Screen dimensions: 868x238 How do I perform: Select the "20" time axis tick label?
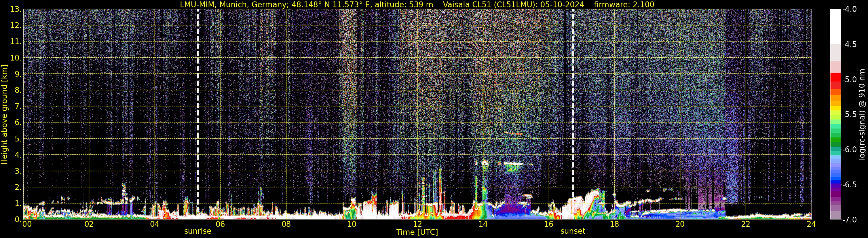[680, 224]
